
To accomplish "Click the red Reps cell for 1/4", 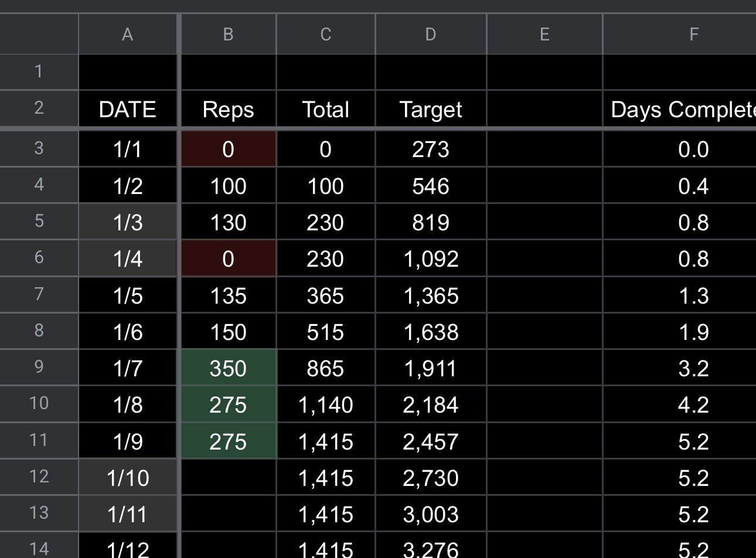I will 228,258.
